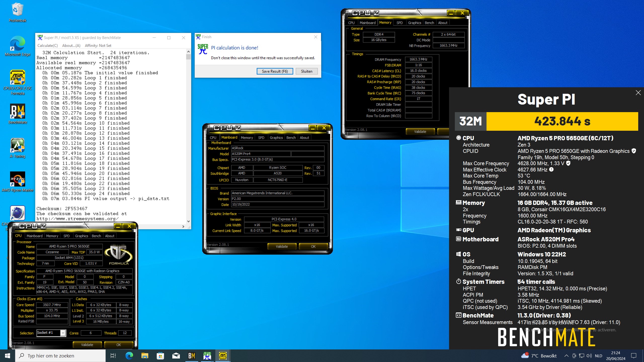Open the About...(A) menu in Super PI
This screenshot has width=644, height=362.
point(71,46)
